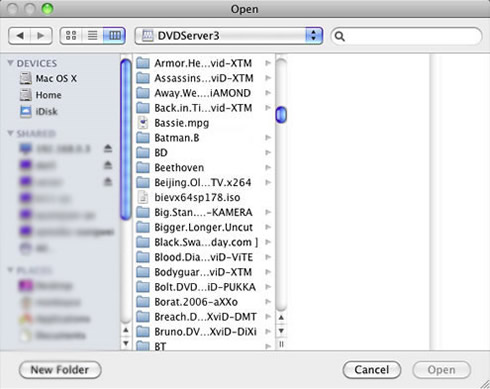This screenshot has height=389, width=490.
Task: Click the "Bigger.Longer.Uncut" folder name
Action: point(203,227)
